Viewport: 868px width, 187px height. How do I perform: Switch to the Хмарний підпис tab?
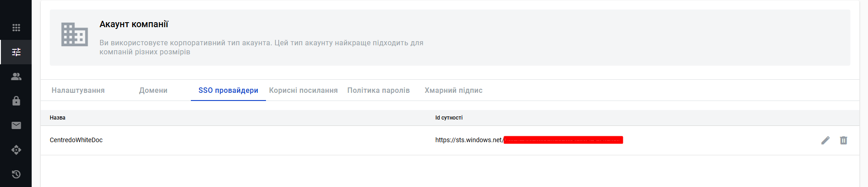click(x=454, y=91)
